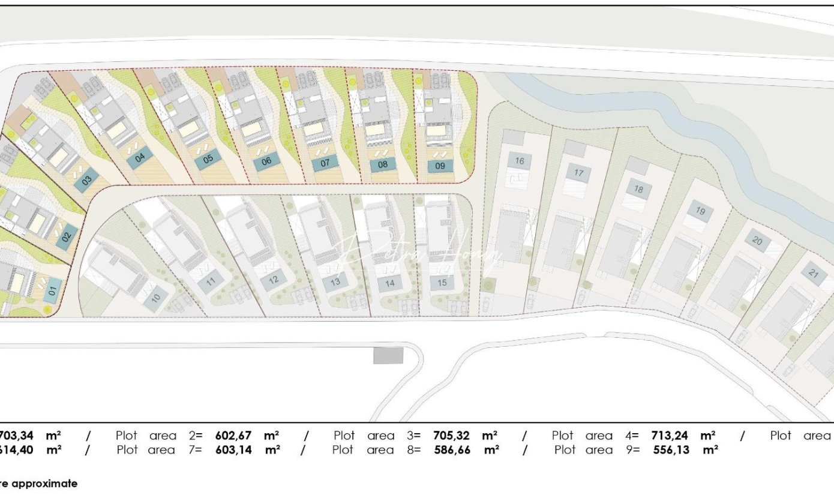Click plot number label 16
Viewport: 834px width, 504px height.
[520, 161]
